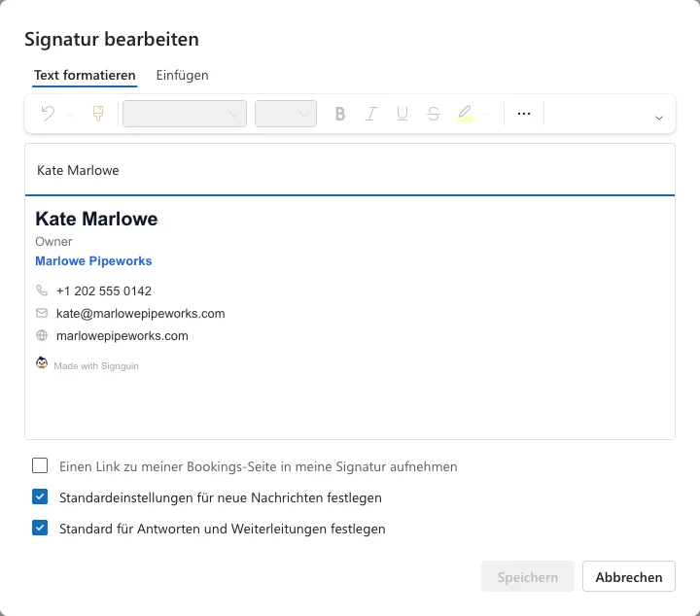This screenshot has width=700, height=616.
Task: Click the globe website icon
Action: (x=42, y=335)
